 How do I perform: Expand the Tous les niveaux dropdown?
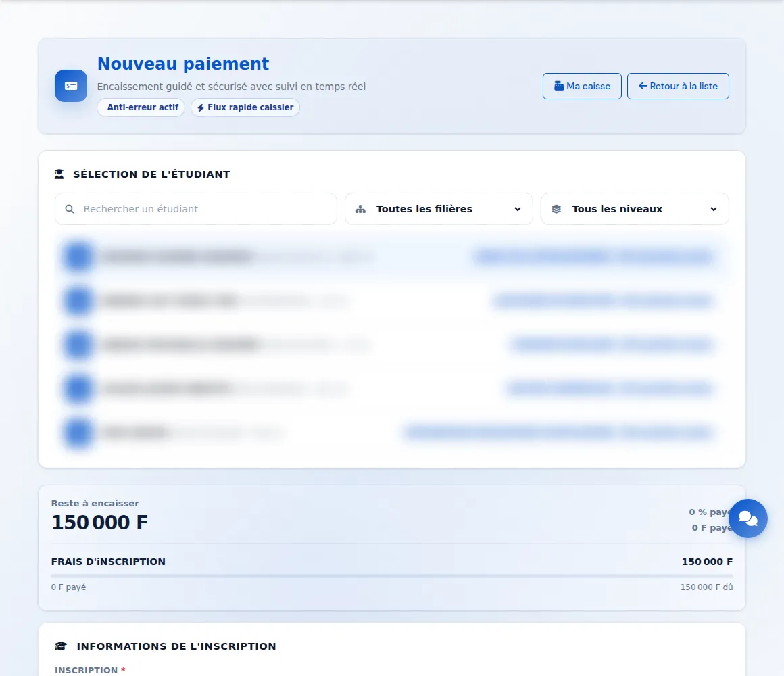[x=635, y=209]
